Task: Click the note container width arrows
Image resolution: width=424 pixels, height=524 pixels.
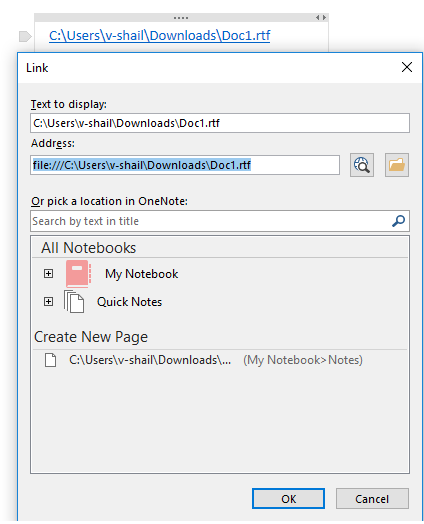Action: pos(321,17)
